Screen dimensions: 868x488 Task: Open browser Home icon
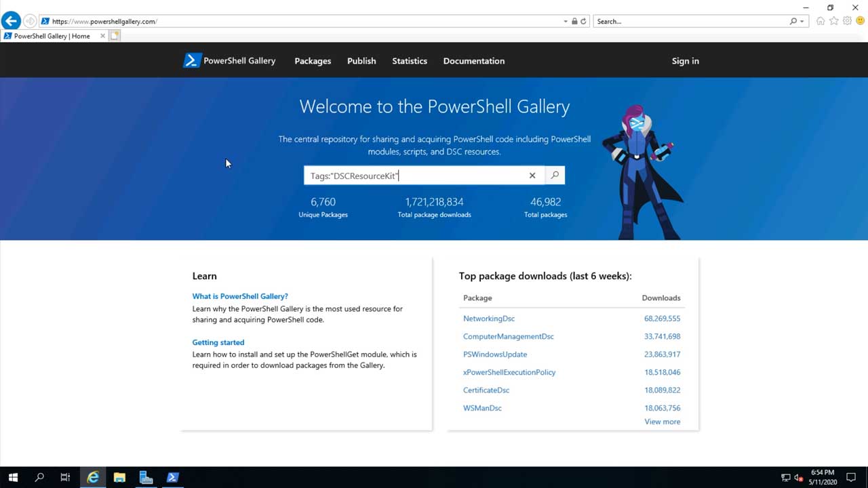[821, 22]
